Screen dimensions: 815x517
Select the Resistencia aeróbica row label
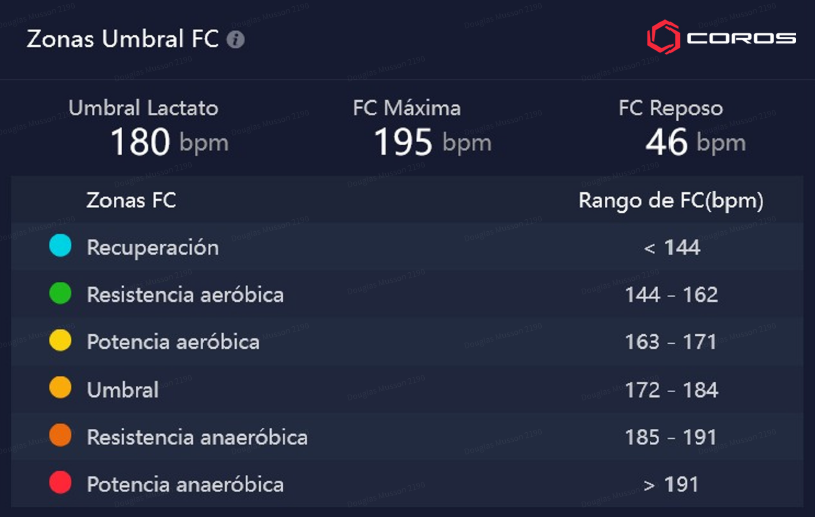(x=185, y=295)
